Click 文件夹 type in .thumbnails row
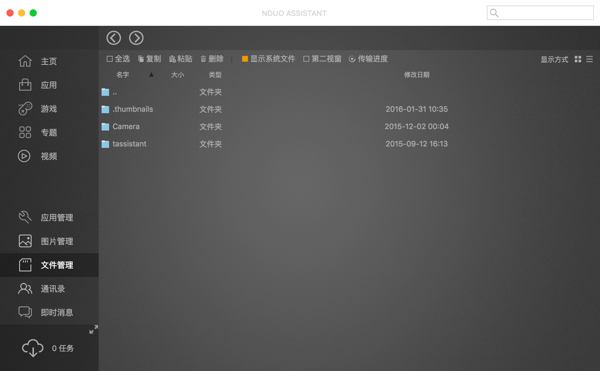Image resolution: width=600 pixels, height=371 pixels. pyautogui.click(x=210, y=109)
